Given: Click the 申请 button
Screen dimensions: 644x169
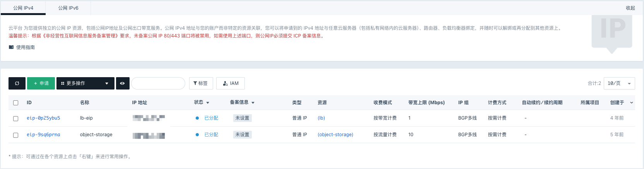Looking at the screenshot, I should tap(41, 83).
